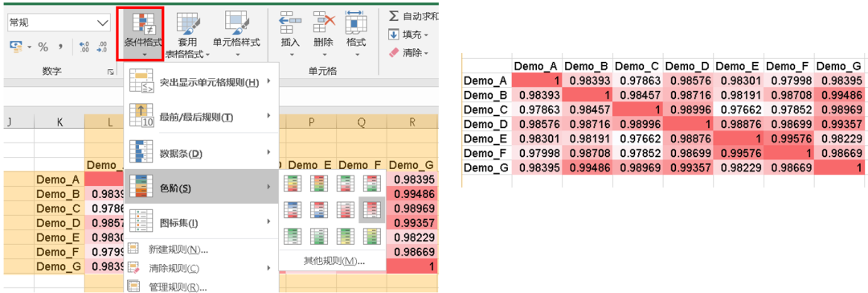This screenshot has width=868, height=293.
Task: Click 0.98669 in Demo_G row, right table
Action: coord(790,167)
